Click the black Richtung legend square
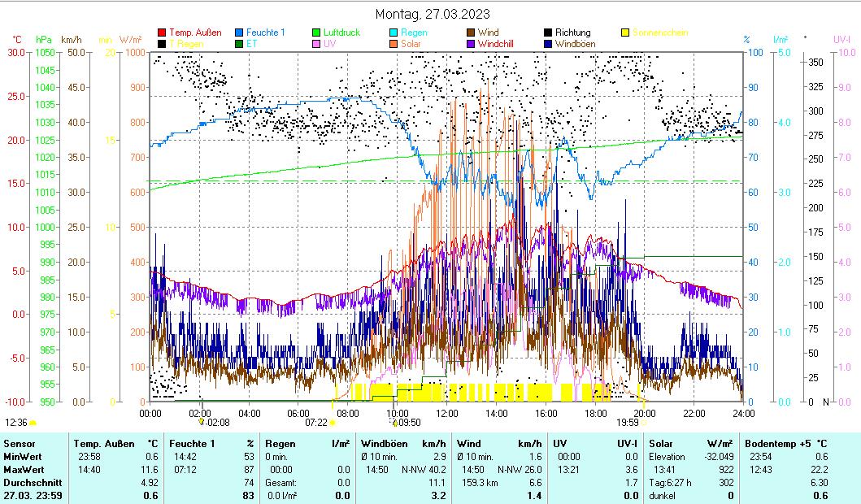This screenshot has width=861, height=504. click(x=549, y=33)
